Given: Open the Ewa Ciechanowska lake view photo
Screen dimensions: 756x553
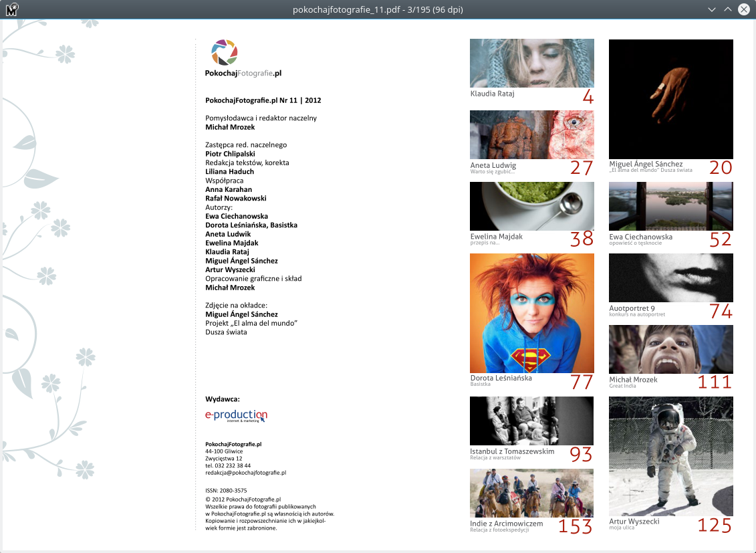Looking at the screenshot, I should [670, 206].
